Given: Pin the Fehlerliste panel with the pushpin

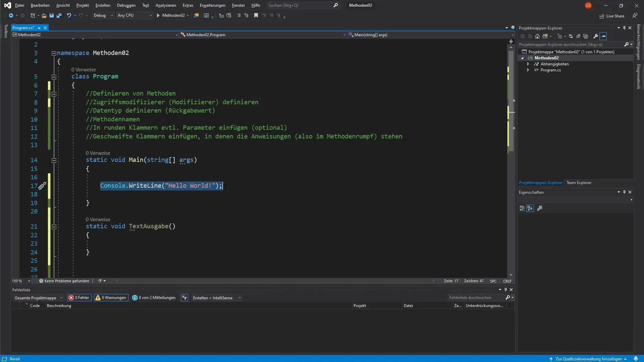Looking at the screenshot, I should point(506,290).
